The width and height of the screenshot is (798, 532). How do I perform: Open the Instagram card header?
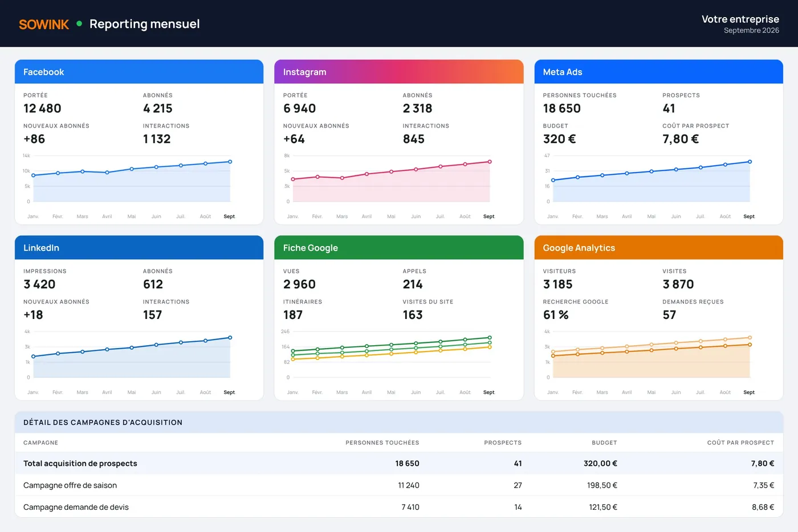tap(398, 72)
